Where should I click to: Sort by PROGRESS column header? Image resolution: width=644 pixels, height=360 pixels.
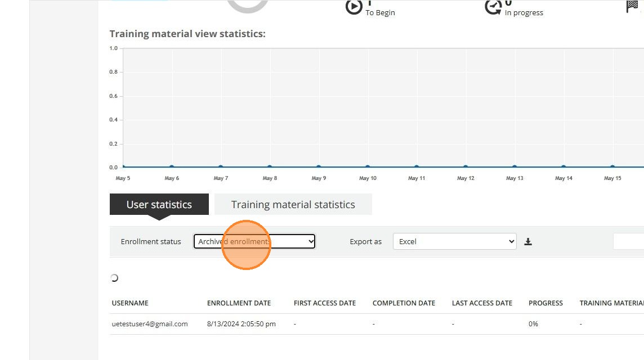pyautogui.click(x=546, y=303)
